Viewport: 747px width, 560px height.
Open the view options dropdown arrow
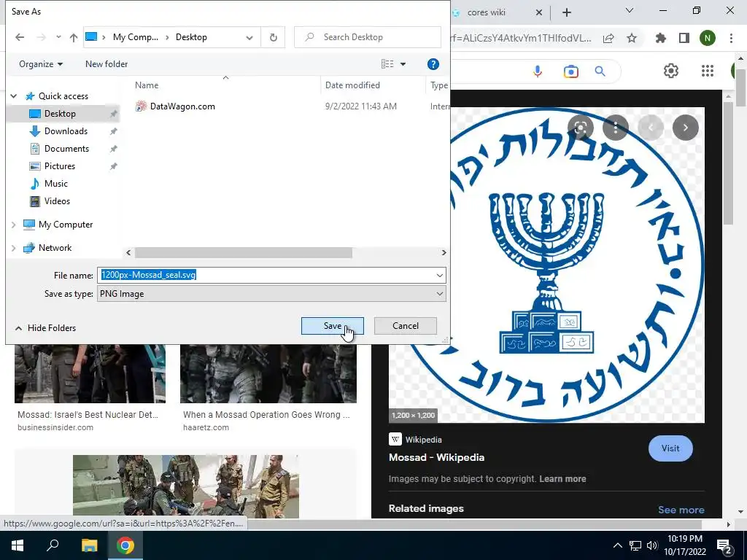[403, 64]
